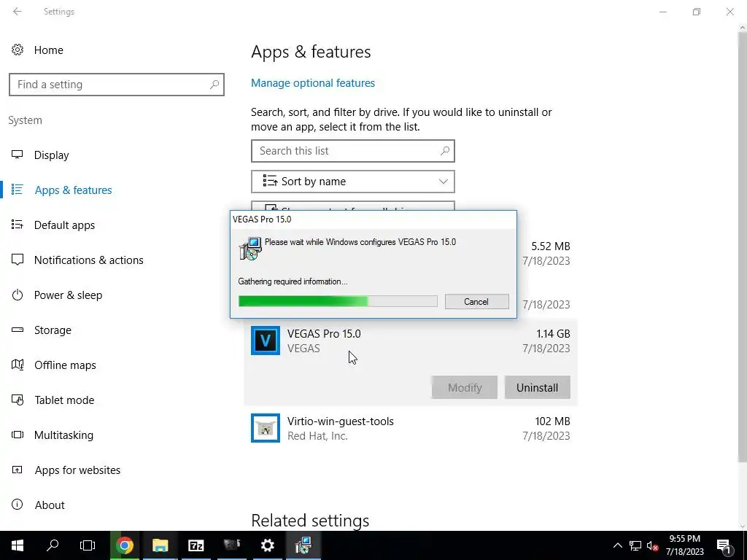Viewport: 747px width, 560px height.
Task: Click the installer icon in VEGAS dialog
Action: [250, 249]
